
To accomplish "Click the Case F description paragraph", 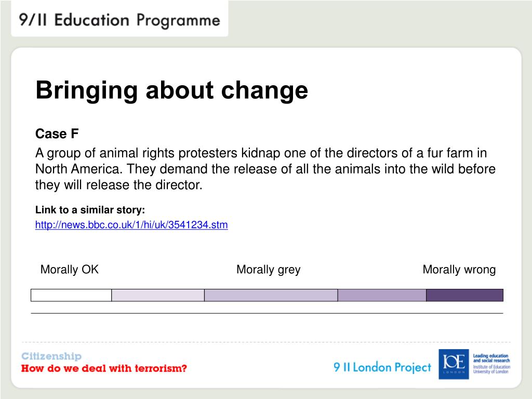I will [265, 169].
